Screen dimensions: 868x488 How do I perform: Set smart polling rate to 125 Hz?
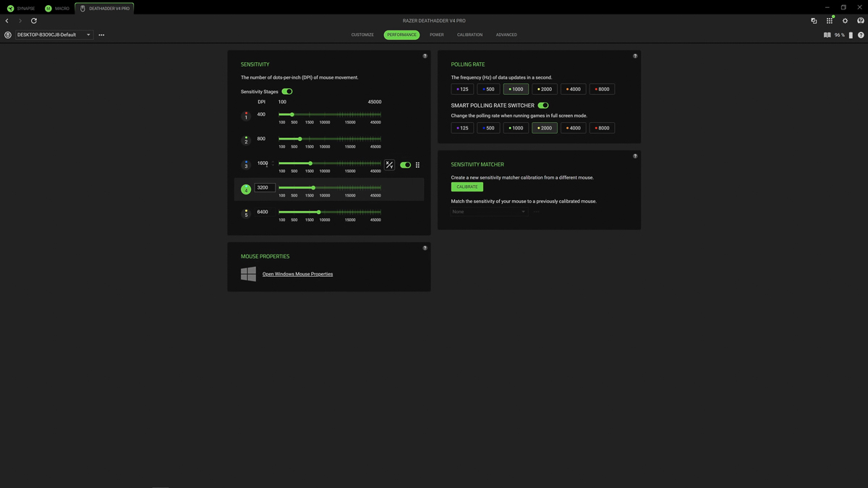pyautogui.click(x=462, y=128)
